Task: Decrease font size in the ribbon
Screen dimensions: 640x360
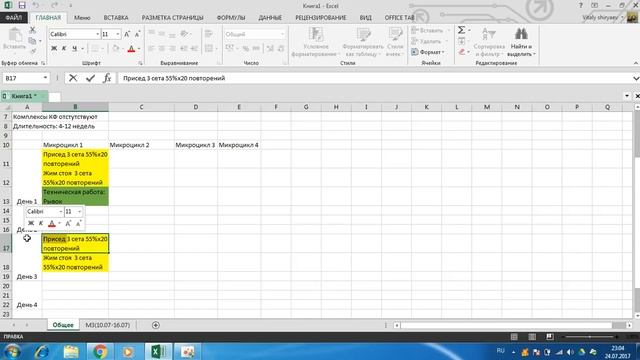Action: click(x=138, y=34)
